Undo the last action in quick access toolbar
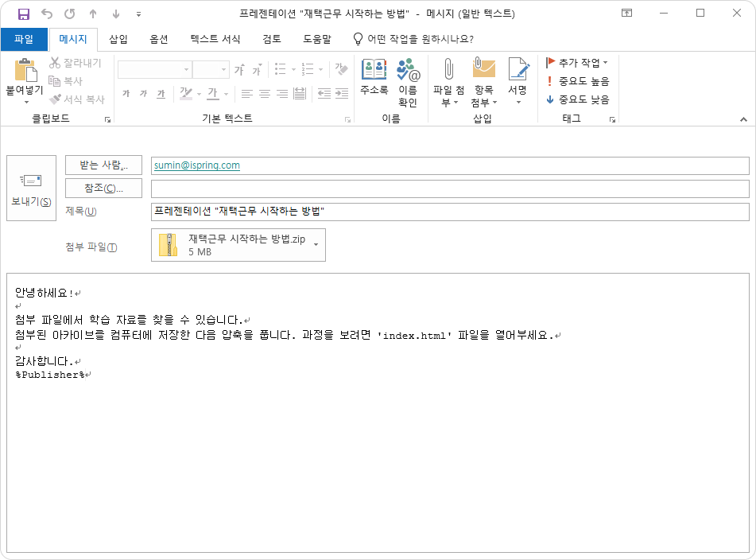The height and width of the screenshot is (560, 756). (x=47, y=14)
